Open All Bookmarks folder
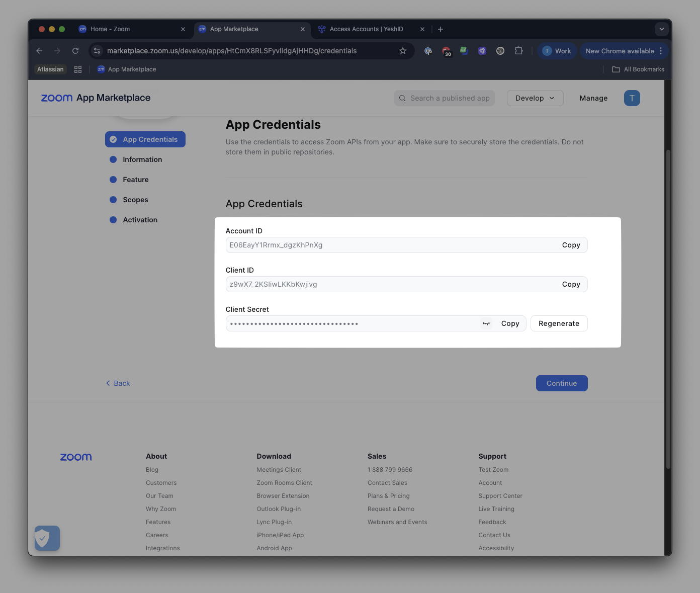Viewport: 700px width, 593px height. coord(638,69)
